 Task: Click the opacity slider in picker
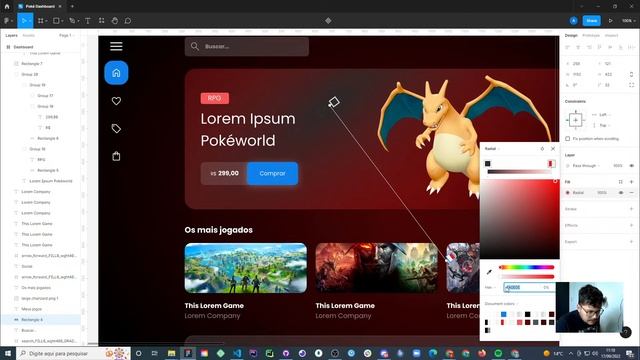(527, 277)
